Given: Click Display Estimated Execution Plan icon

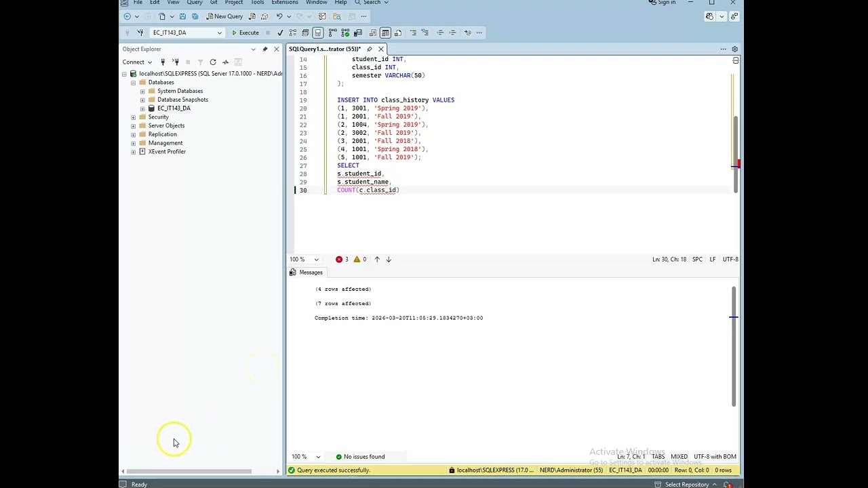Looking at the screenshot, I should click(293, 33).
